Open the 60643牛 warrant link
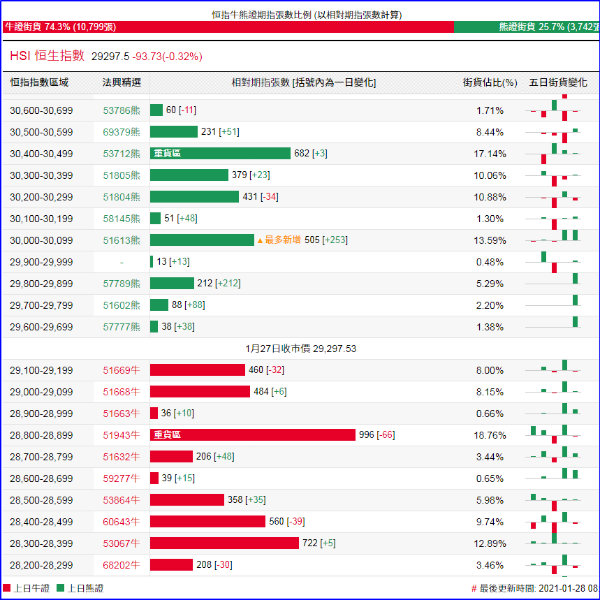This screenshot has height=600, width=600. [x=121, y=522]
